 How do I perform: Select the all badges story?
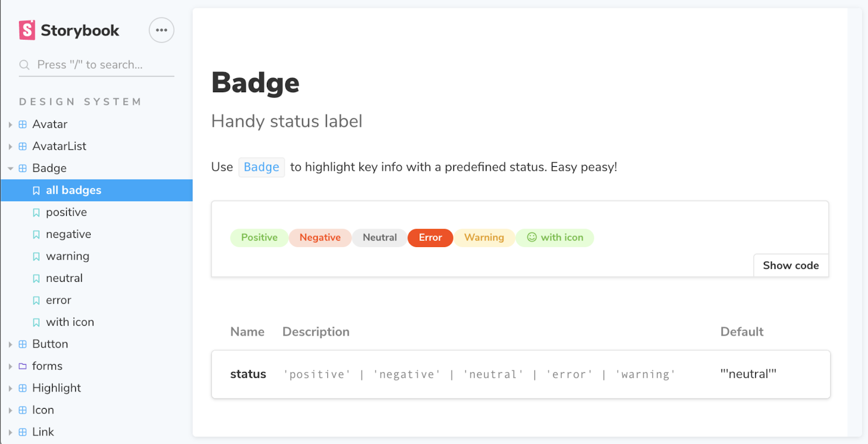73,191
